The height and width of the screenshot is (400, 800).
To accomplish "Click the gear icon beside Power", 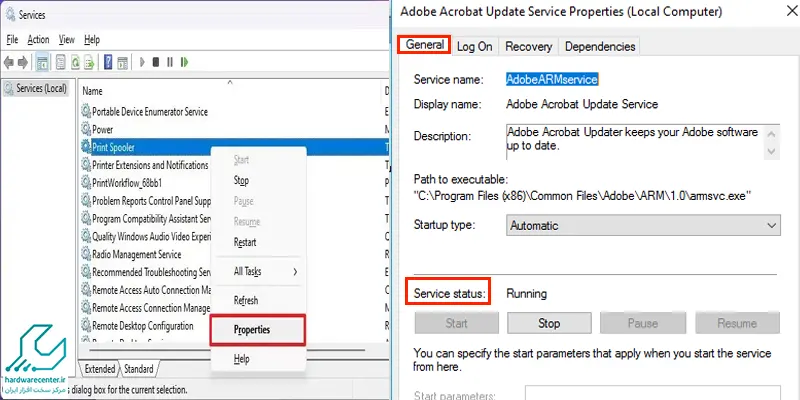I will point(86,129).
